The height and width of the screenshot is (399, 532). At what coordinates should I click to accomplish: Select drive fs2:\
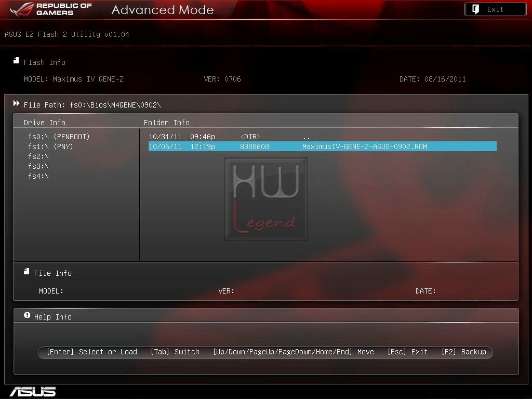(x=38, y=156)
